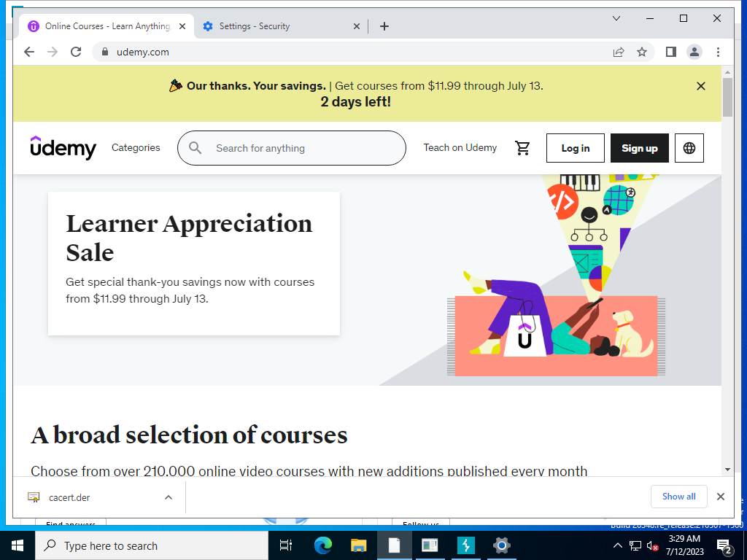Close the Online Courses tab

point(182,27)
